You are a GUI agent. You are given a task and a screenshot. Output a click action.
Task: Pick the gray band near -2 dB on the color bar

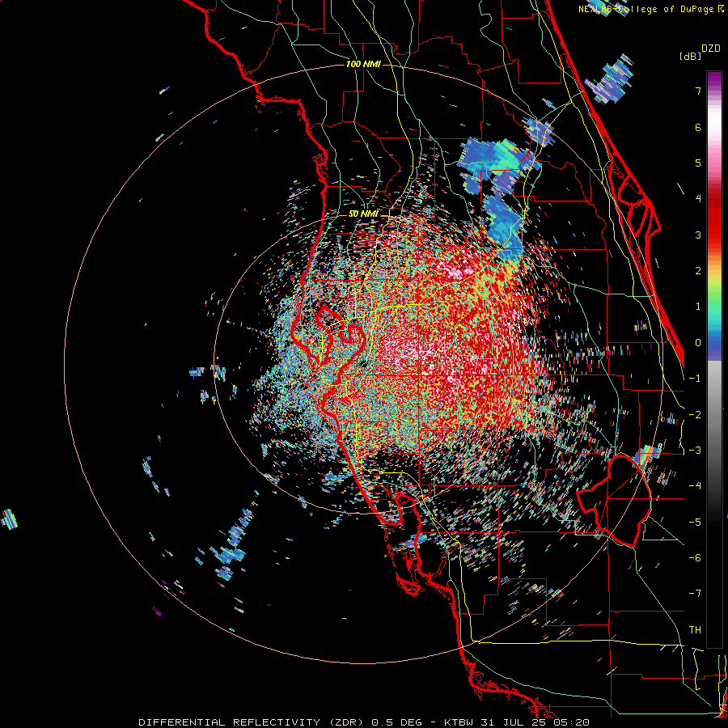[x=714, y=414]
